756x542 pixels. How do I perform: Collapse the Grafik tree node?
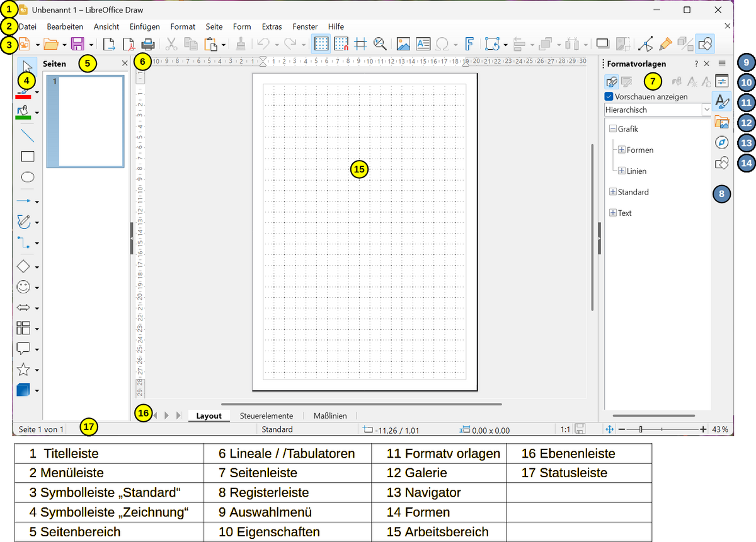(612, 128)
